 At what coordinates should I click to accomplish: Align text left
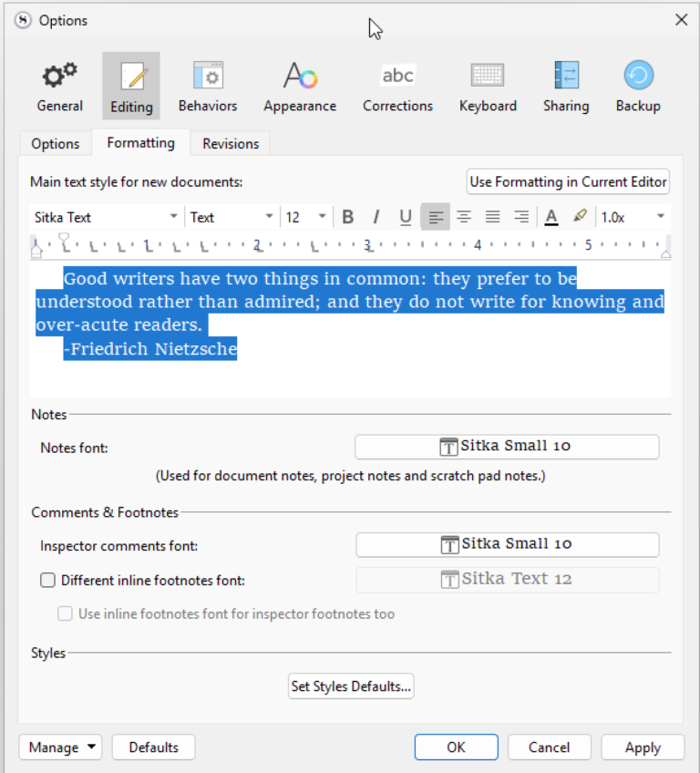tap(436, 217)
